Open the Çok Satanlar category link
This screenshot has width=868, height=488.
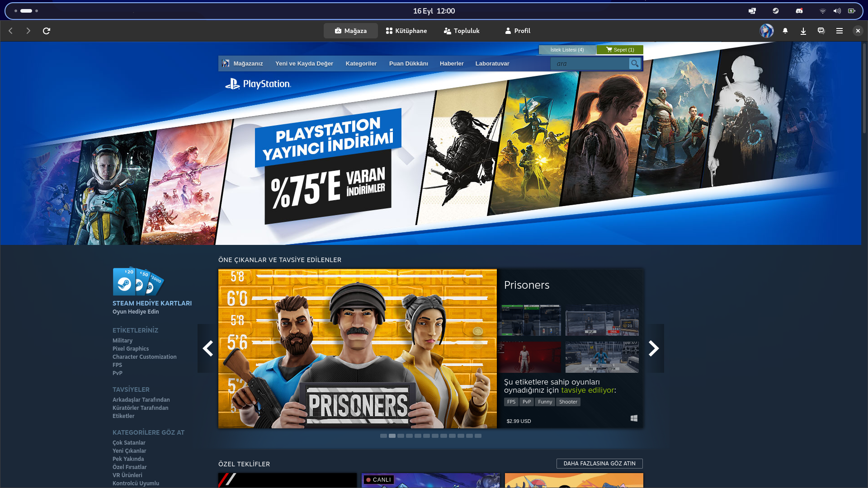click(129, 443)
